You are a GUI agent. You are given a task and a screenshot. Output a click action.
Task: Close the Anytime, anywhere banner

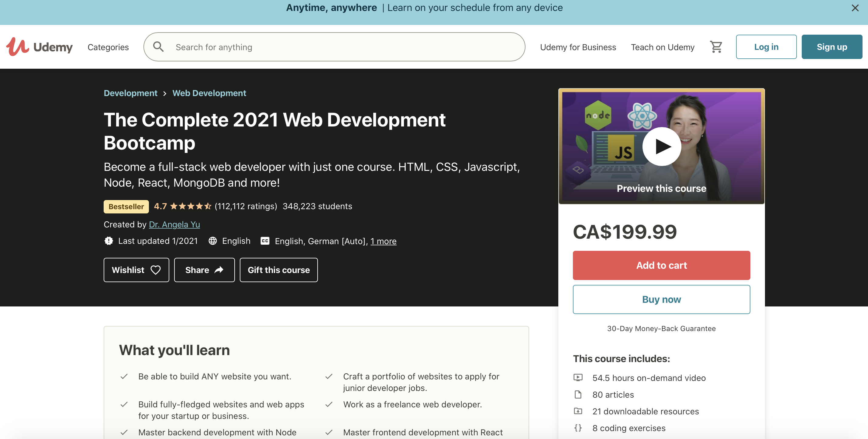coord(855,8)
